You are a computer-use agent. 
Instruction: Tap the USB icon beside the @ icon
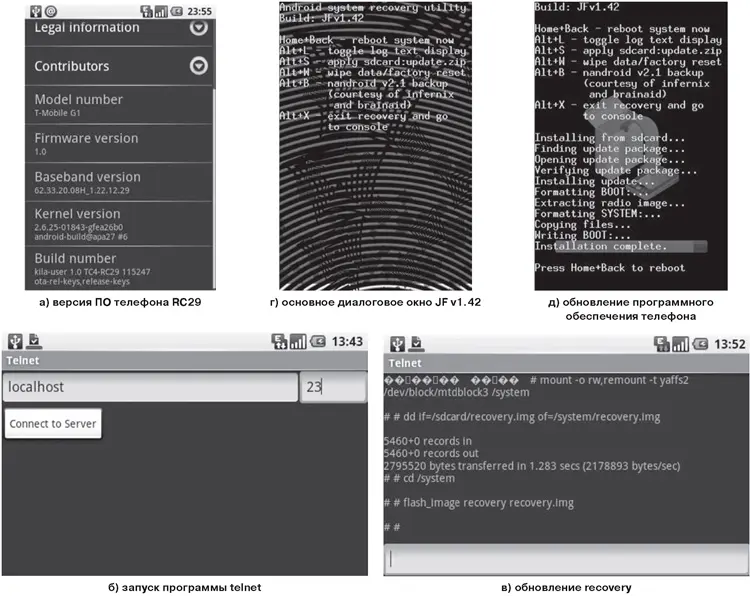tap(35, 10)
